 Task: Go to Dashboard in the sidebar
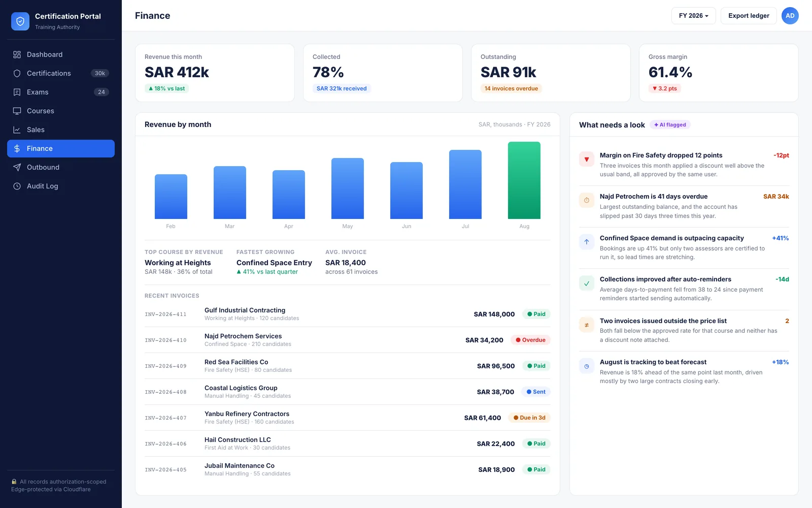pyautogui.click(x=61, y=54)
